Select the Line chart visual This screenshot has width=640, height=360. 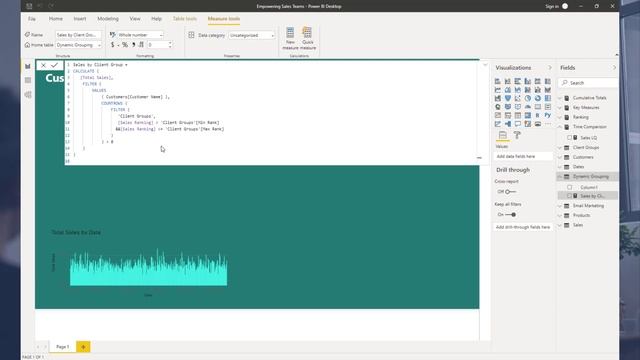tap(498, 90)
